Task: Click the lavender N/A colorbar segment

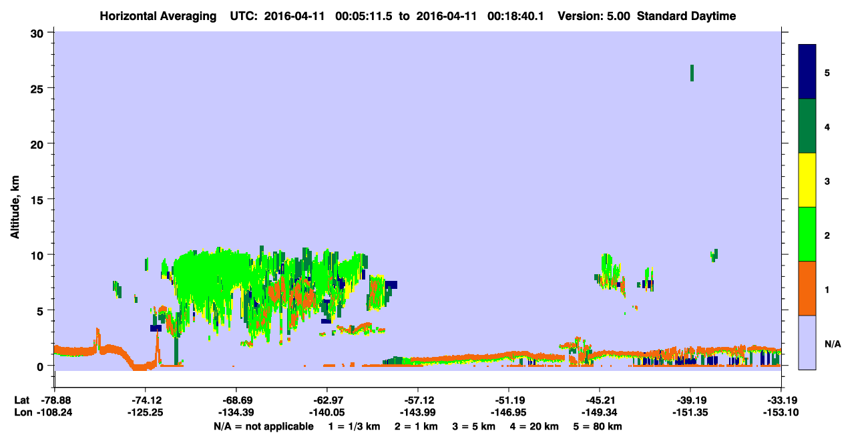Action: coord(807,342)
